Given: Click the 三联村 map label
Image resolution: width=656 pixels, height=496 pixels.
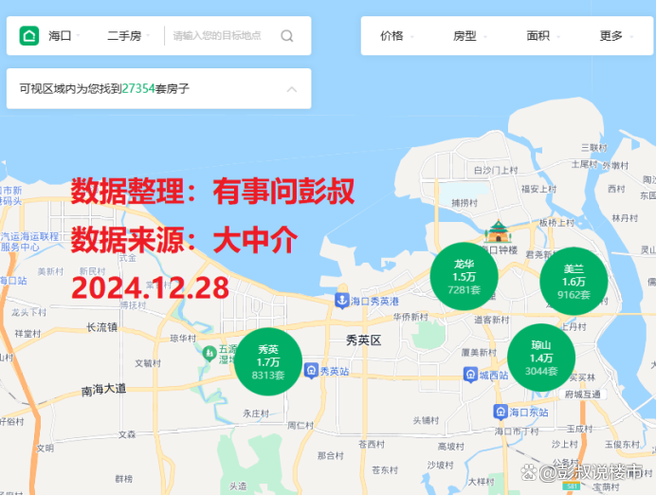Looking at the screenshot, I should (594, 148).
